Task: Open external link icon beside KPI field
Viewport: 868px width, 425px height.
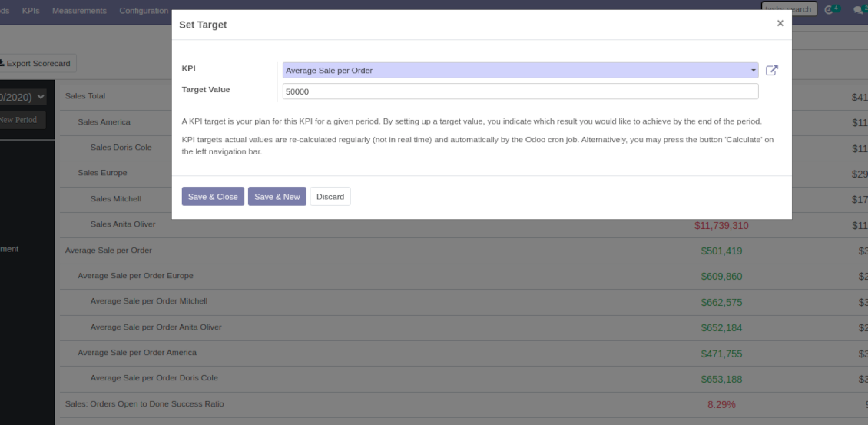Action: pos(772,71)
